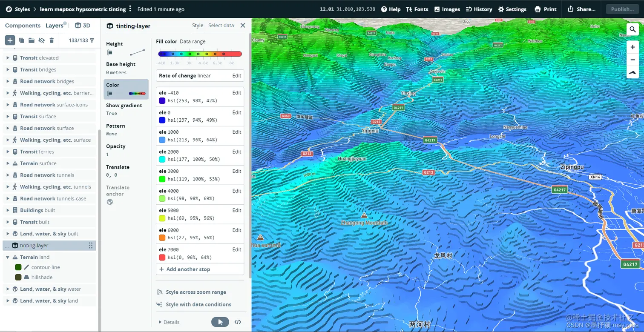644x332 pixels.
Task: Open the History menu
Action: [x=479, y=9]
